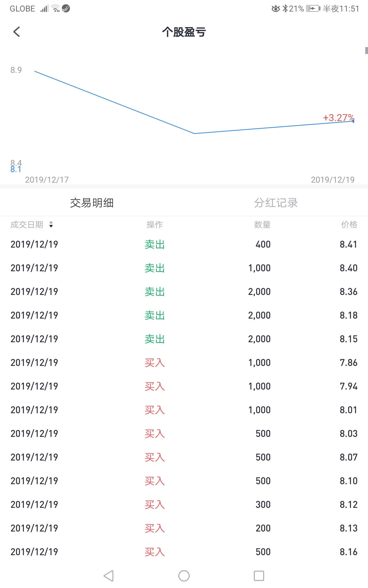368x588 pixels.
Task: Tap the 个股盈亏 page title
Action: coord(184,32)
